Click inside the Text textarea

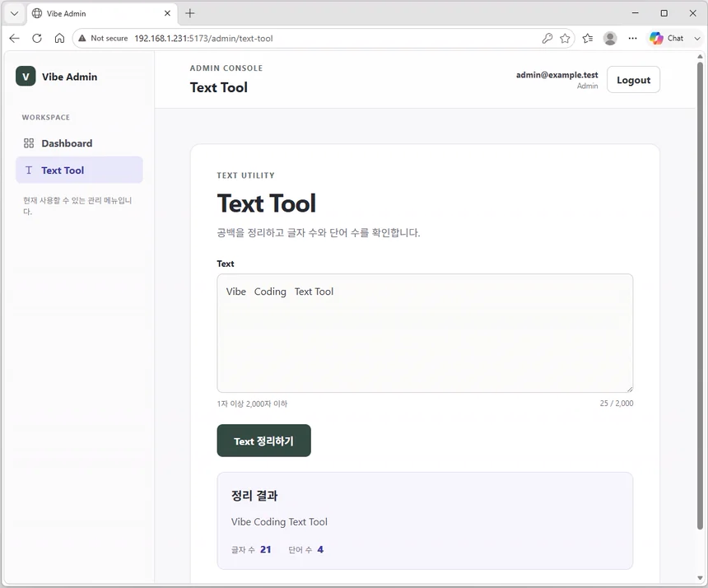click(425, 333)
